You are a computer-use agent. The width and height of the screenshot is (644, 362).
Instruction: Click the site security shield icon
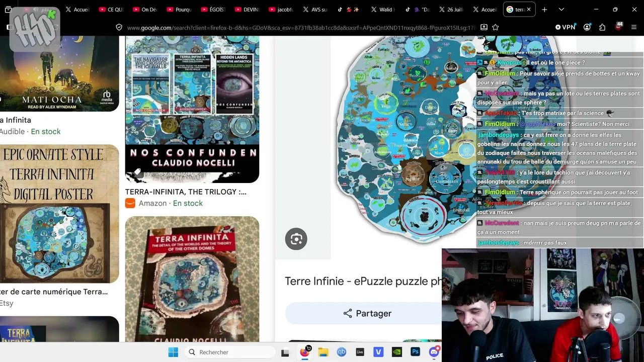coord(119,28)
